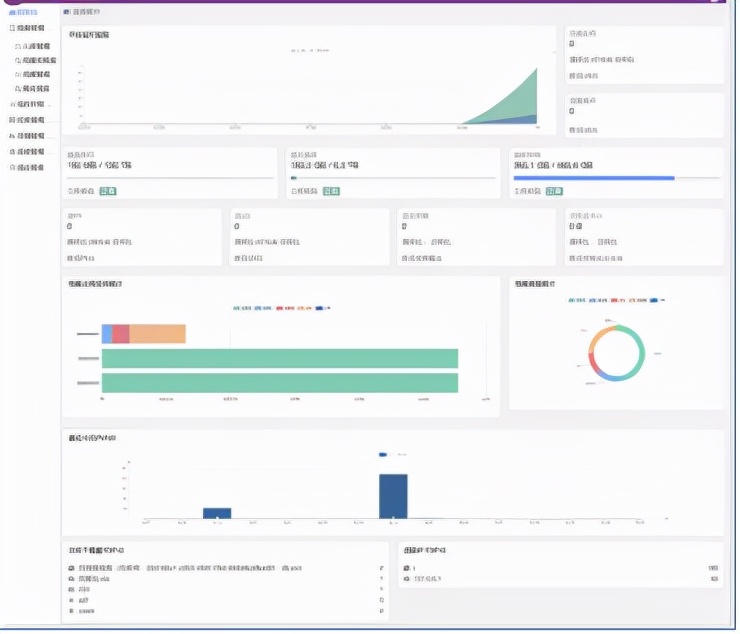Click the middle full-width green horizontal bar
This screenshot has width=740, height=634.
click(x=280, y=359)
